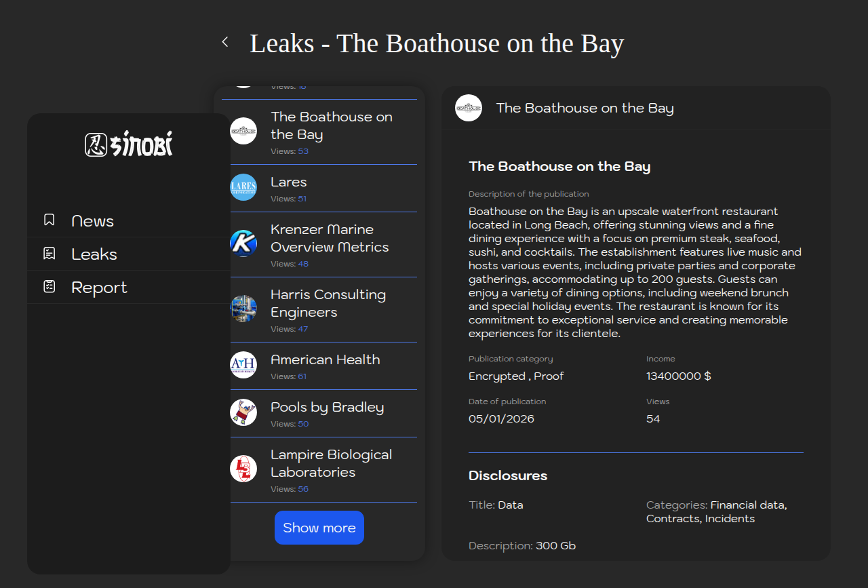Open the Report menu entry

point(99,288)
